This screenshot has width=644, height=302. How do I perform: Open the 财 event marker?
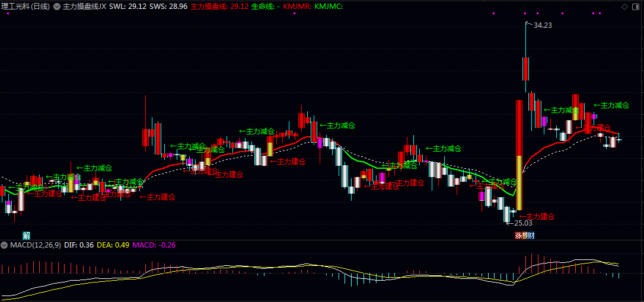coord(531,236)
